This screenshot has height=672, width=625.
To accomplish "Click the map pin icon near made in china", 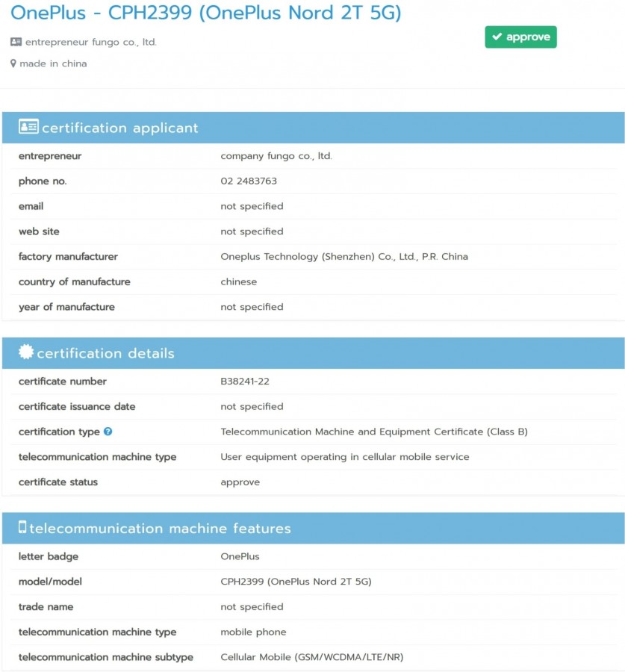I will tap(13, 63).
